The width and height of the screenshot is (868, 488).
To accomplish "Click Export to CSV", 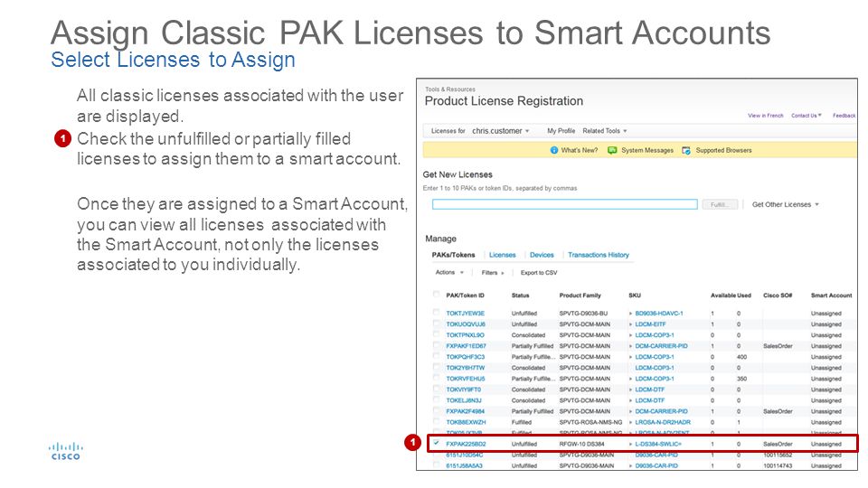I will tap(539, 273).
